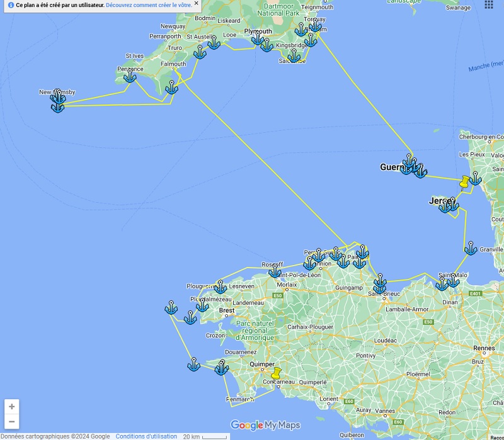Click the blue info icon in the banner
Image resolution: width=504 pixels, height=440 pixels.
(11, 5)
